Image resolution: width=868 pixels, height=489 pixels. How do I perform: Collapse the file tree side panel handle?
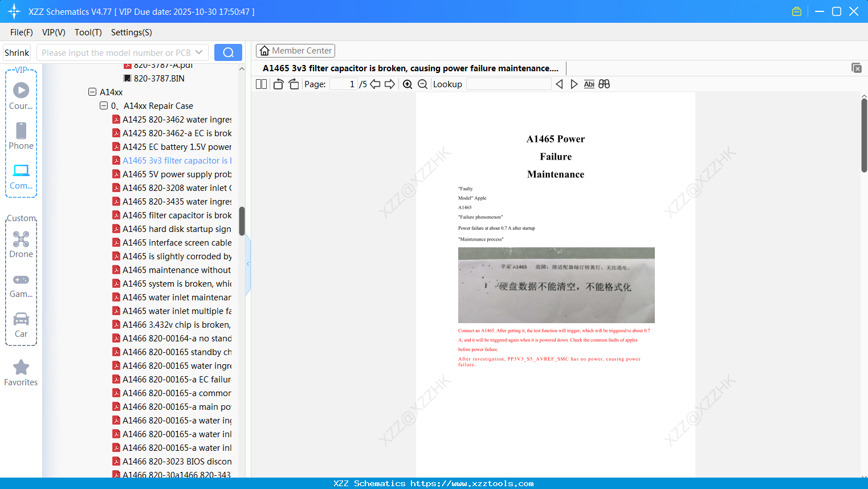(248, 264)
